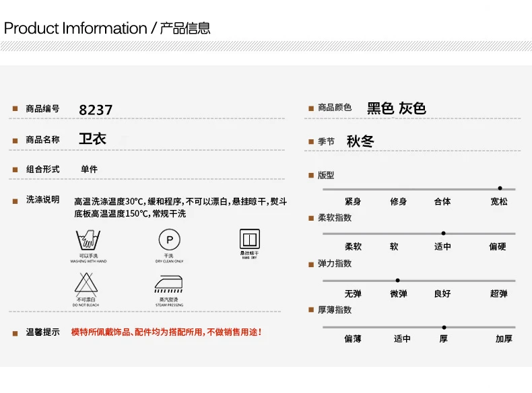Click the hand wash care icon
This screenshot has height=393, width=532.
pyautogui.click(x=88, y=240)
